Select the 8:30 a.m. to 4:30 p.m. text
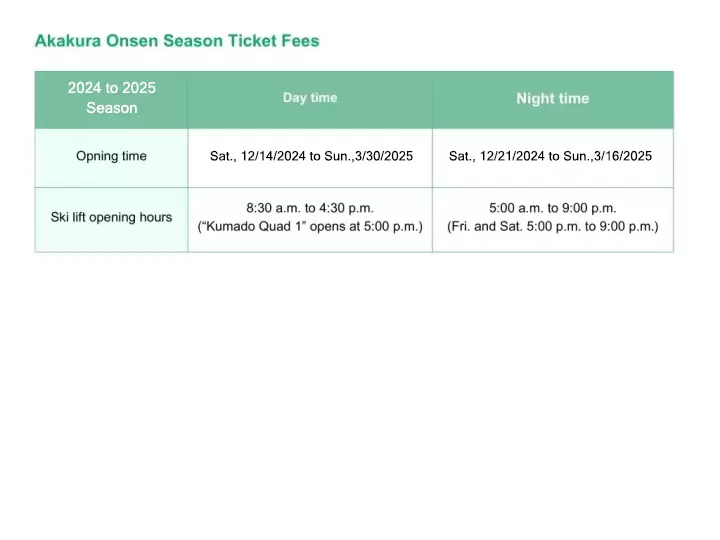The image size is (720, 540). coord(310,208)
